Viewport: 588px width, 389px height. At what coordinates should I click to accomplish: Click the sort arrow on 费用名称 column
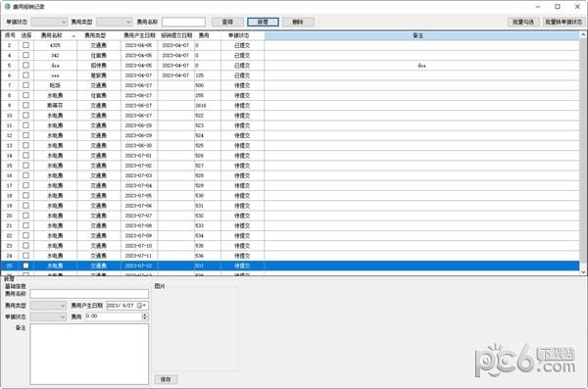[73, 36]
